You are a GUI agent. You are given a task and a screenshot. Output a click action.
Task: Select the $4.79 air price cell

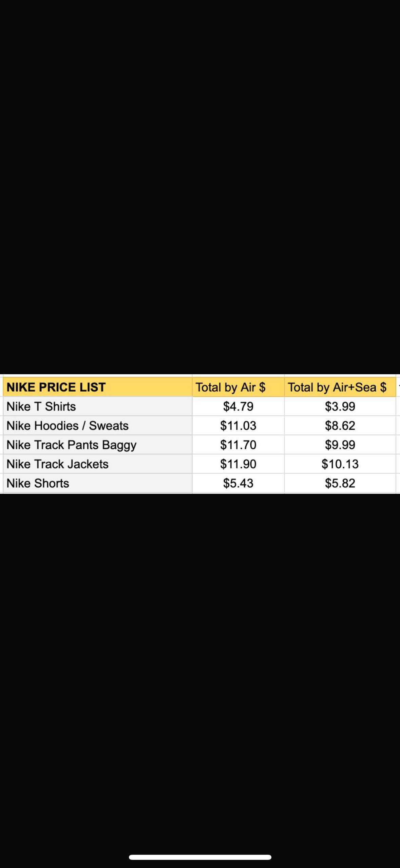tap(238, 406)
